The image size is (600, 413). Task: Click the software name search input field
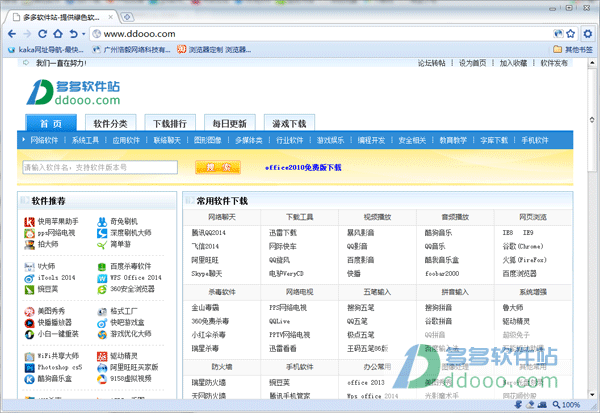100,167
